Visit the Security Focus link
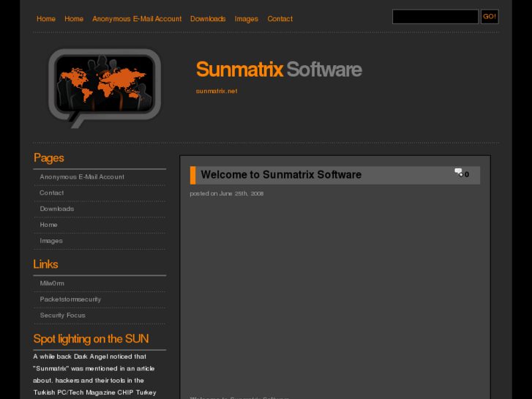The image size is (532, 399). click(x=62, y=316)
